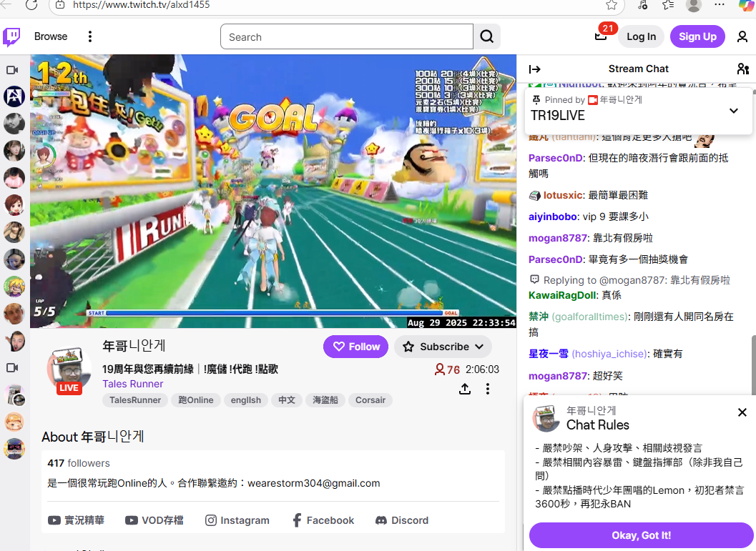Select the TalesRunner tag
The width and height of the screenshot is (756, 551).
coord(135,400)
